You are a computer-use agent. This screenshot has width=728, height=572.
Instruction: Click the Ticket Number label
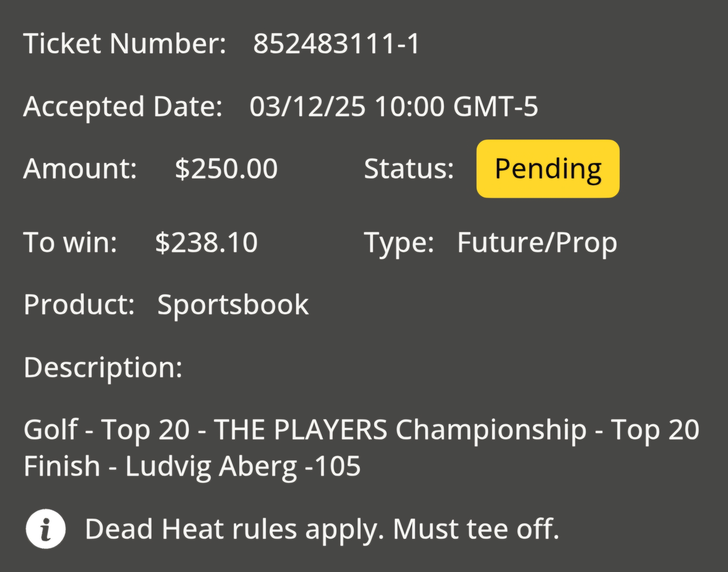click(125, 44)
